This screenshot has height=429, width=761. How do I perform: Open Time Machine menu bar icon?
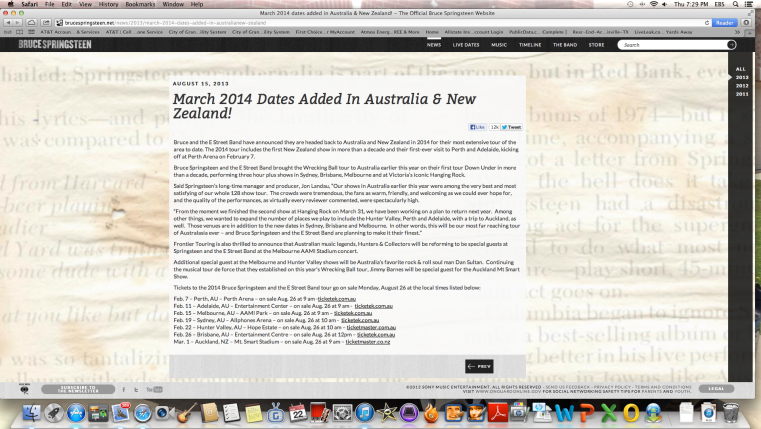point(630,4)
